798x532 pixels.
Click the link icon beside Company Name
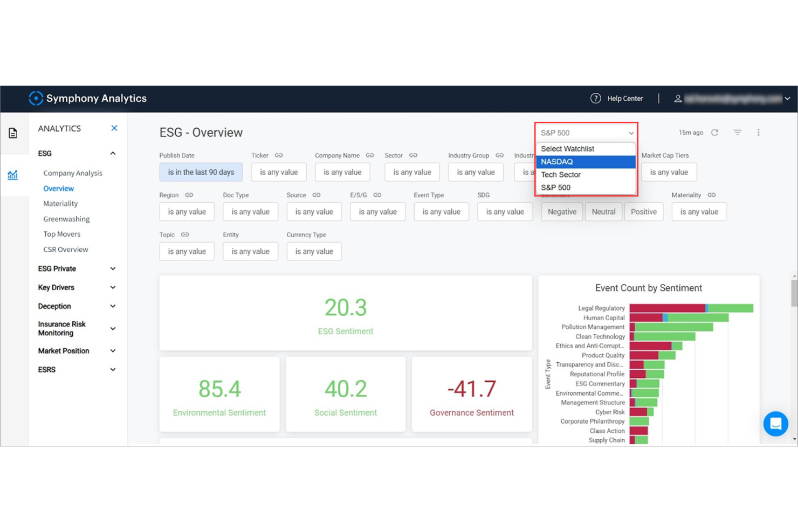pyautogui.click(x=370, y=155)
